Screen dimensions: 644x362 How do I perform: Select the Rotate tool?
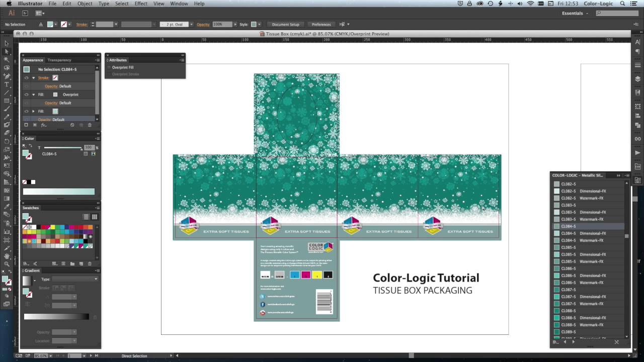(7, 141)
